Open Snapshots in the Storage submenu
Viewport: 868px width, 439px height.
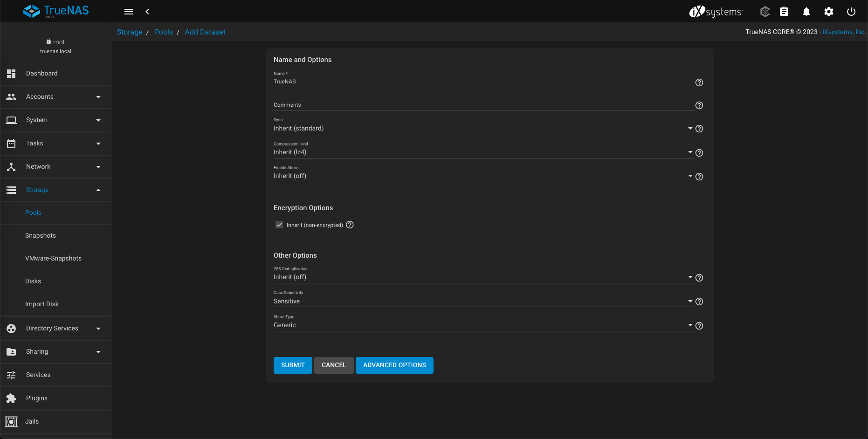(41, 236)
